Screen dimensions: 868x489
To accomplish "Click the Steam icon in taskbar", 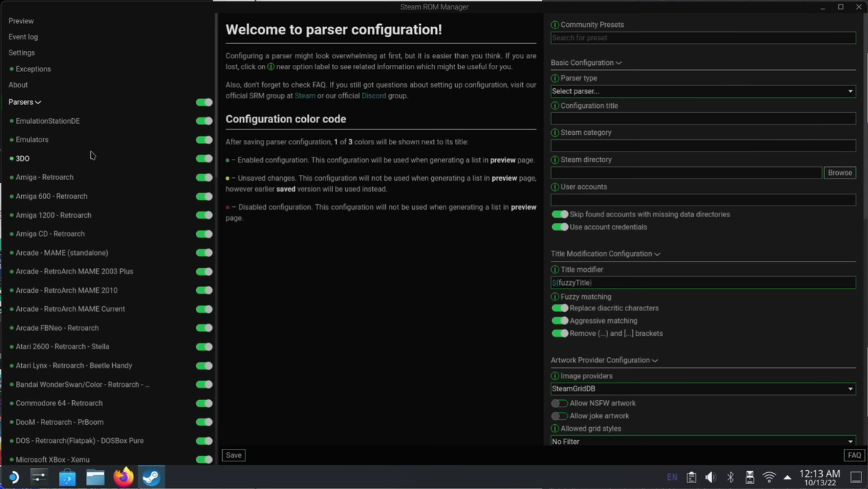I will coord(151,477).
